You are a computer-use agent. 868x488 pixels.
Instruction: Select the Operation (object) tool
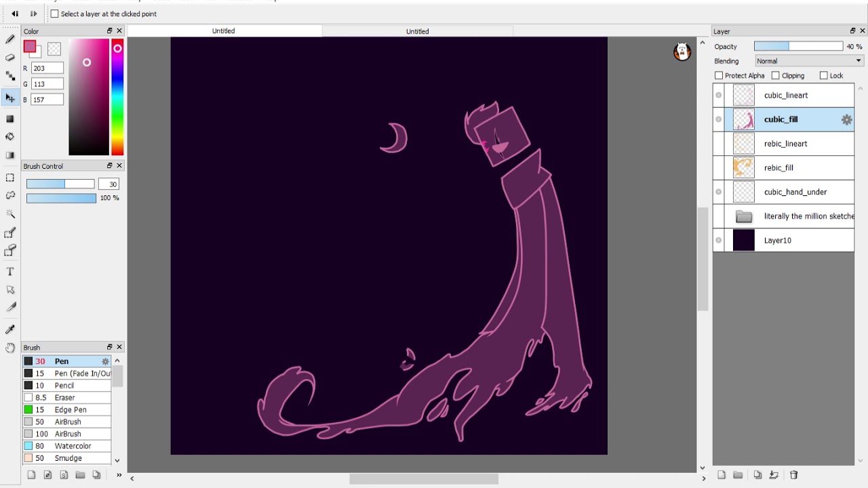click(10, 289)
